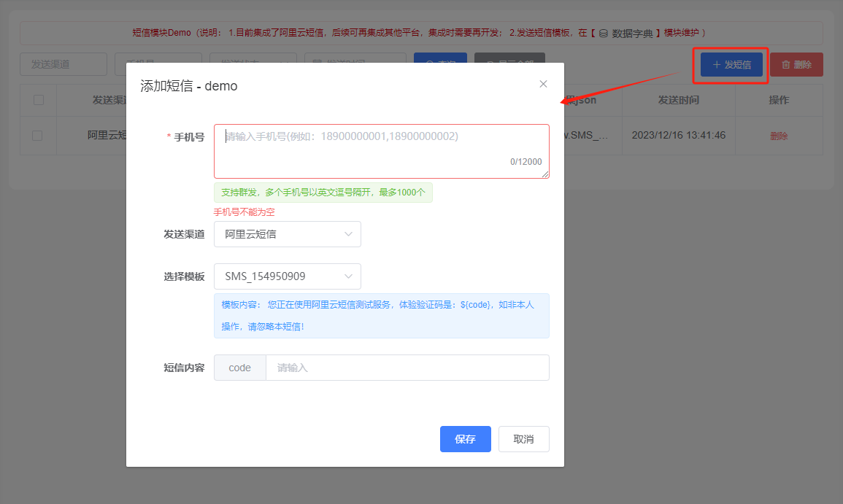This screenshot has width=843, height=504.
Task: Click the 取消 button
Action: click(x=523, y=439)
